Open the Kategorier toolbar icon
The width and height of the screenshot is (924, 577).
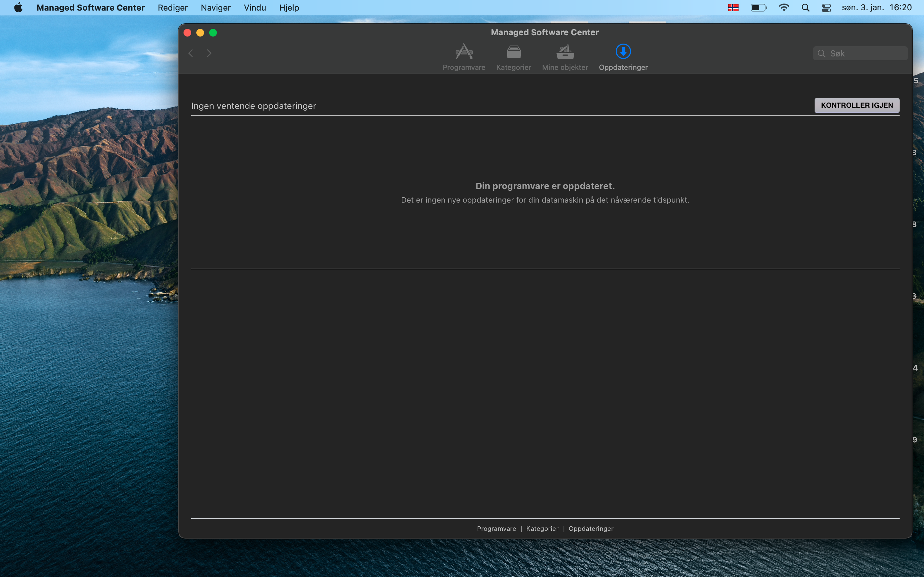[x=514, y=52]
